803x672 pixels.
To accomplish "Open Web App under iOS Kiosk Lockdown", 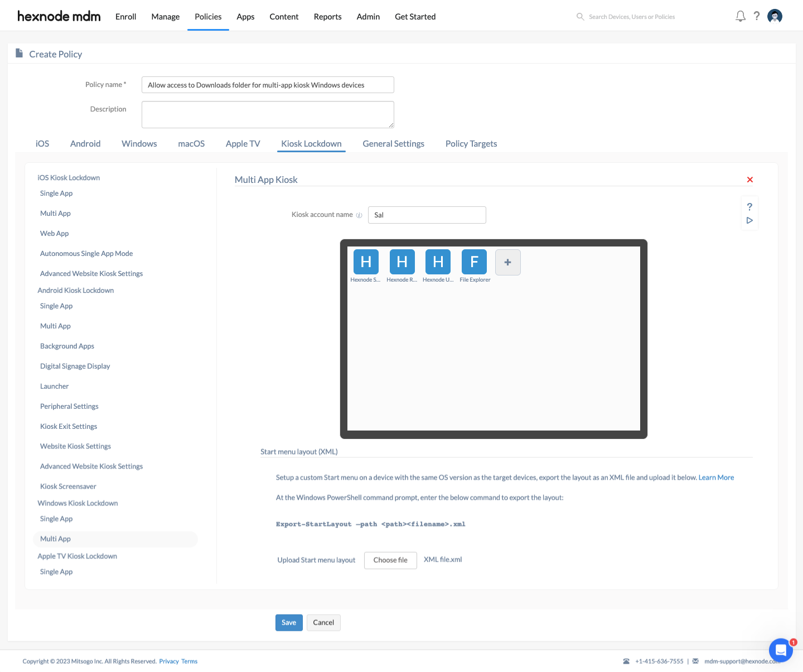I will [55, 233].
